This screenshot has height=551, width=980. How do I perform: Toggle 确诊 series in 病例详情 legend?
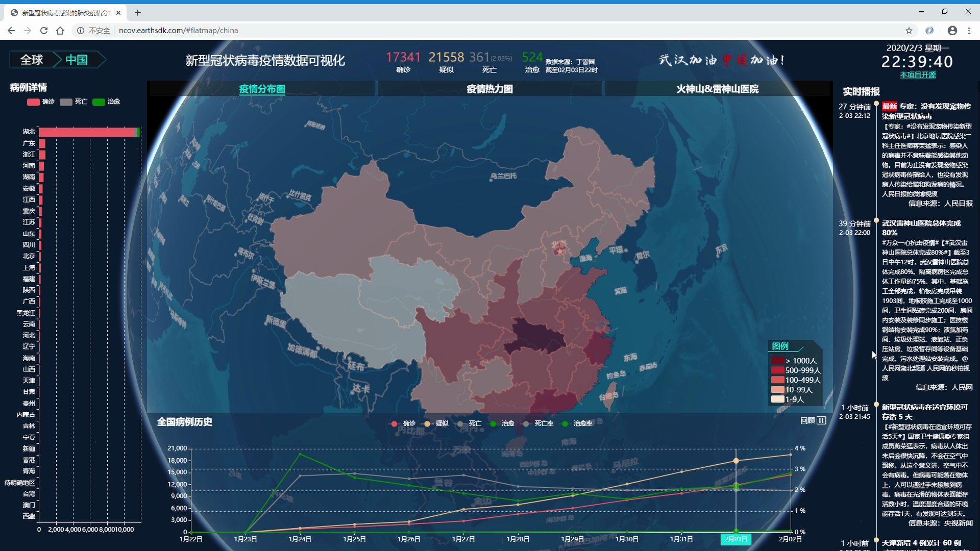(x=41, y=102)
